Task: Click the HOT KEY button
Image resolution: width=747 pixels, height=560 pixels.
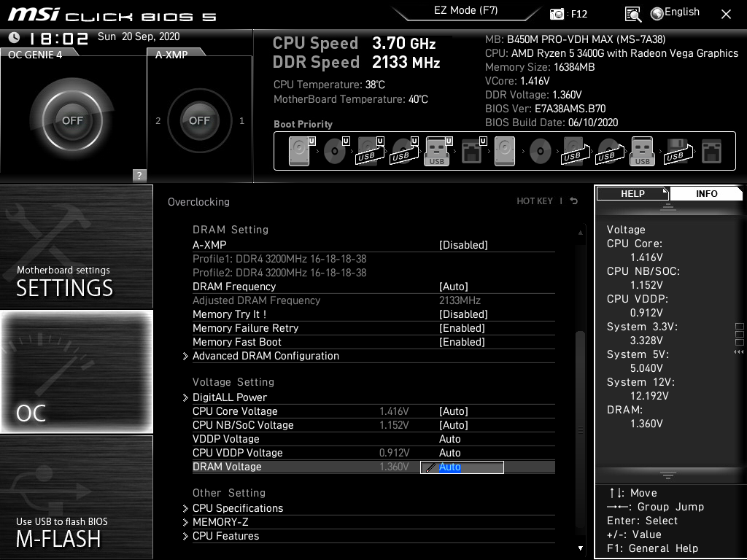Action: pos(535,201)
